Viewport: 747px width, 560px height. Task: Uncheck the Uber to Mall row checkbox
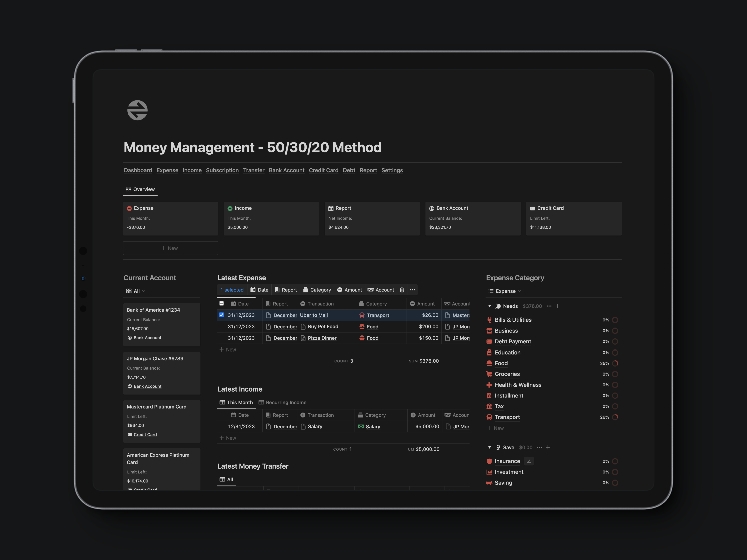click(222, 315)
